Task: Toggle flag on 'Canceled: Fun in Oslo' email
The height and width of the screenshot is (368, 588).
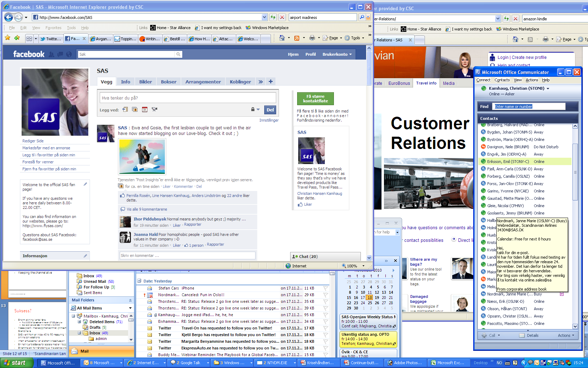Action: pos(325,295)
